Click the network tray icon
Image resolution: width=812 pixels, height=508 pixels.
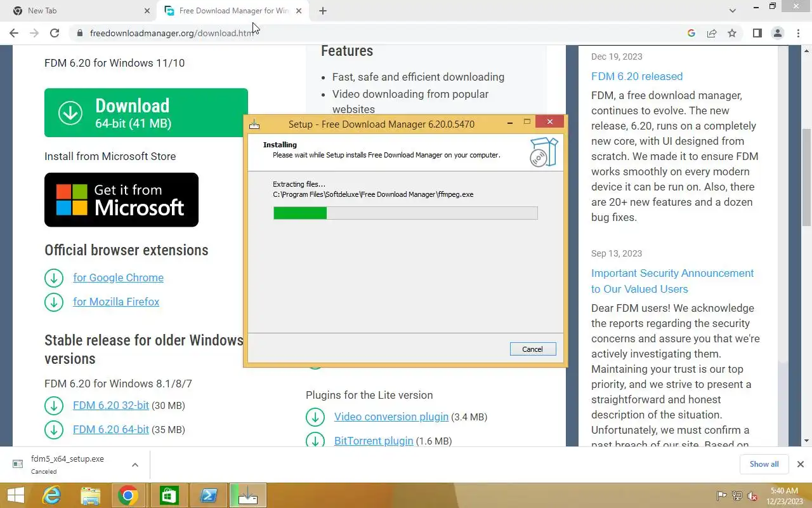737,496
